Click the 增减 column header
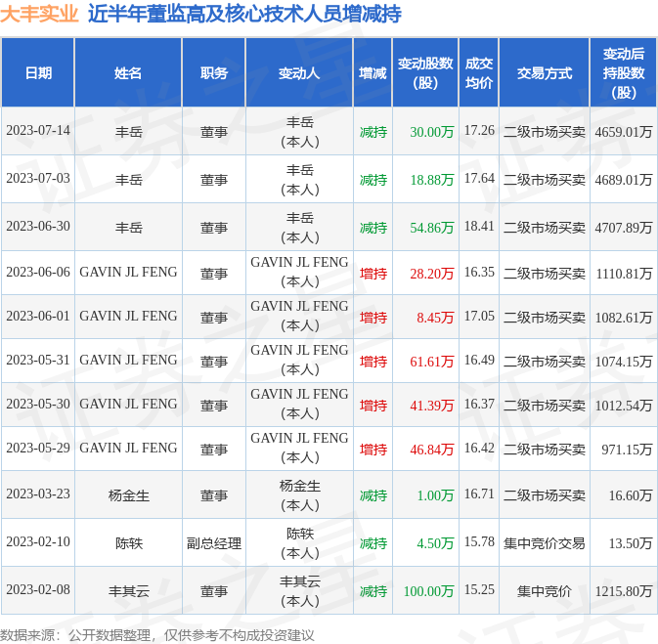 [373, 73]
